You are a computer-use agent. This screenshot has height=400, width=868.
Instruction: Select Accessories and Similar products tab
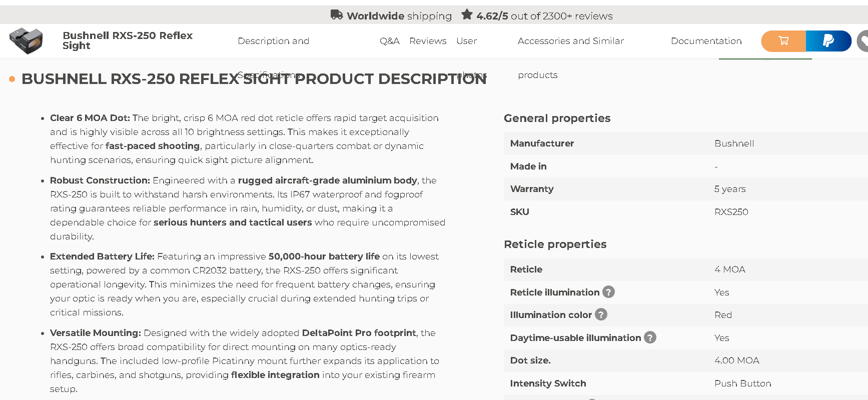[x=570, y=41]
